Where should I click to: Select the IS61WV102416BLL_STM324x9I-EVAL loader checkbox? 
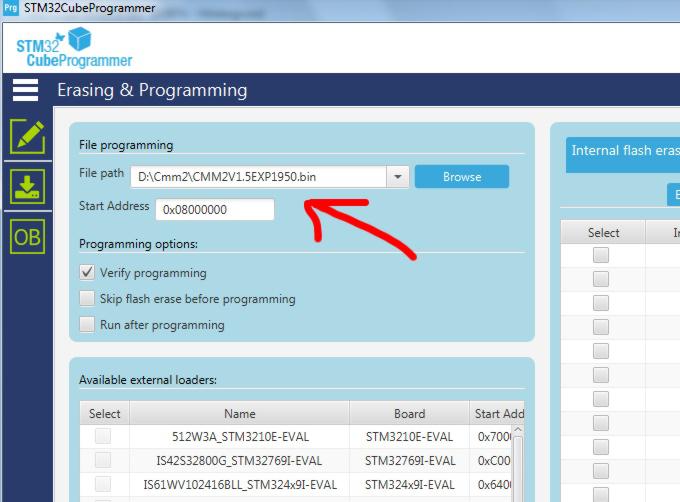[x=103, y=484]
